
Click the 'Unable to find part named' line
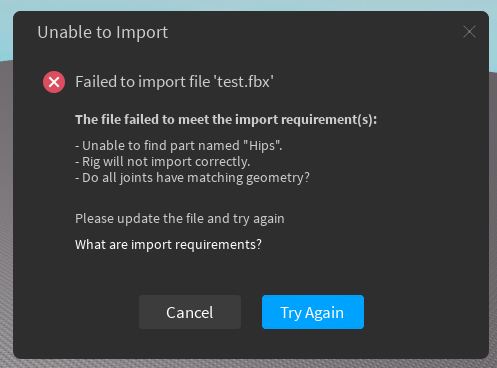157,146
